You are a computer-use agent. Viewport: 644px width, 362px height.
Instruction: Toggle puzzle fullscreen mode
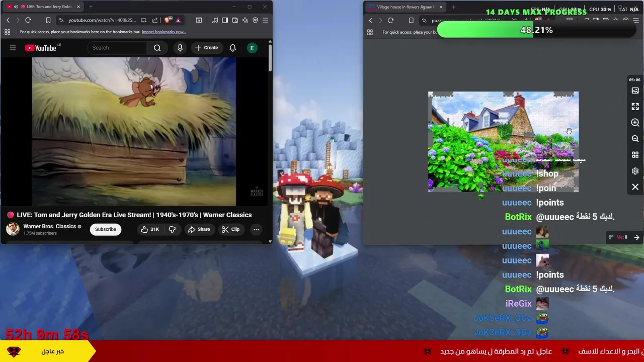635,107
